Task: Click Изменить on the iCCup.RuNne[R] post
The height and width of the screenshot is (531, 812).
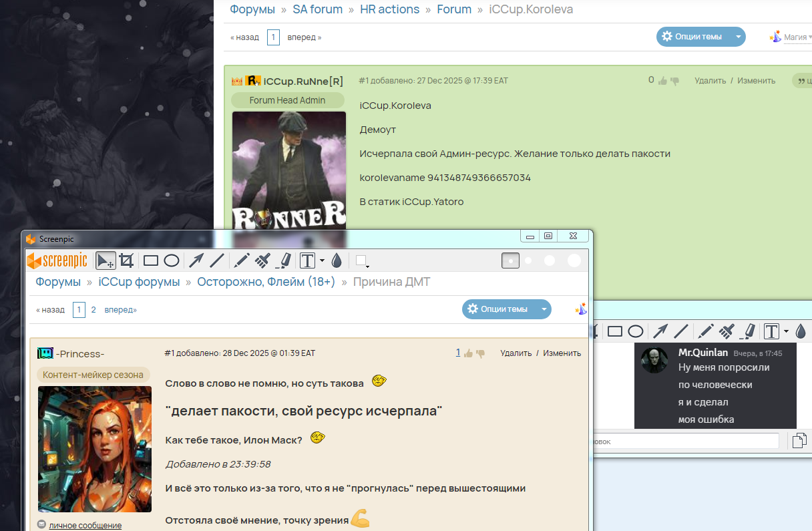Action: (x=757, y=81)
